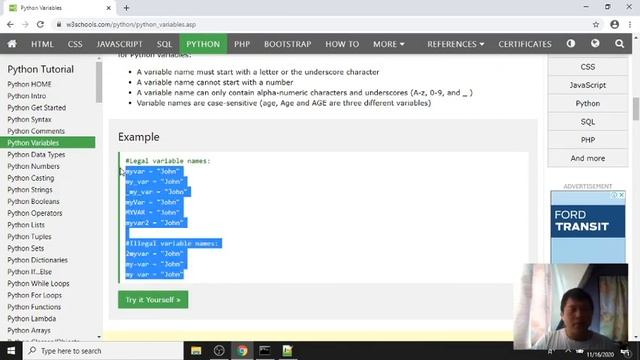
Task: Click the browser back arrow
Action: [x=10, y=24]
